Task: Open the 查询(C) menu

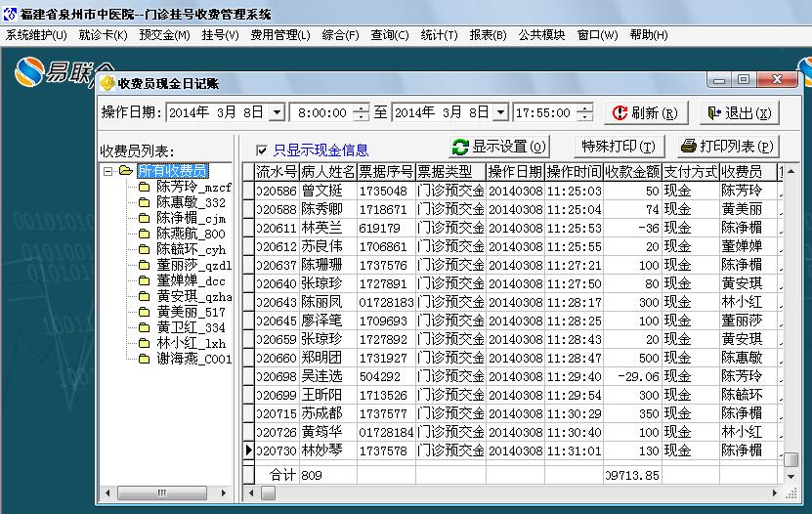Action: click(x=390, y=35)
